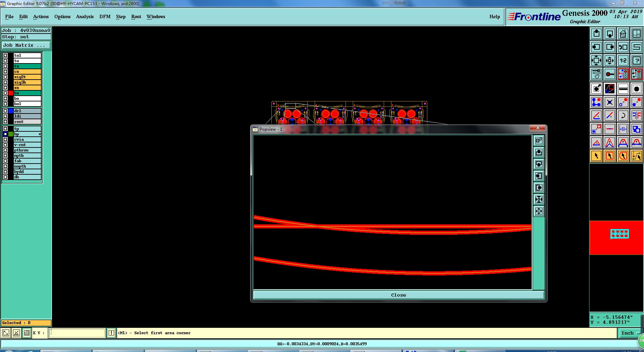Click the net selection arrow tool
The width and height of the screenshot is (644, 352).
pos(637,156)
